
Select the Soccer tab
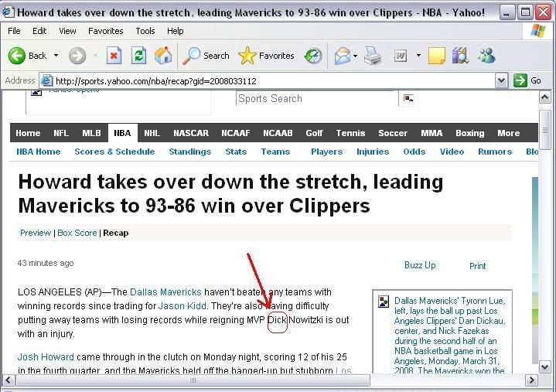click(x=393, y=133)
